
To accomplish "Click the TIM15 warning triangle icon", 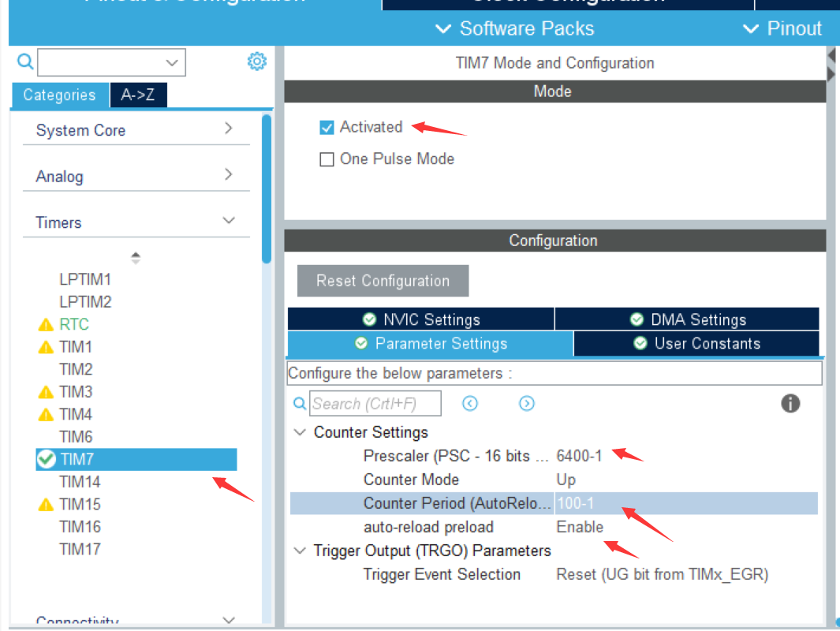I will 46,505.
